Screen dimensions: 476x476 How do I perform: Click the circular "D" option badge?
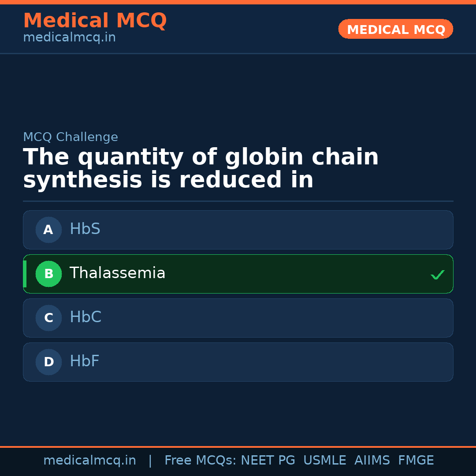pyautogui.click(x=48, y=362)
